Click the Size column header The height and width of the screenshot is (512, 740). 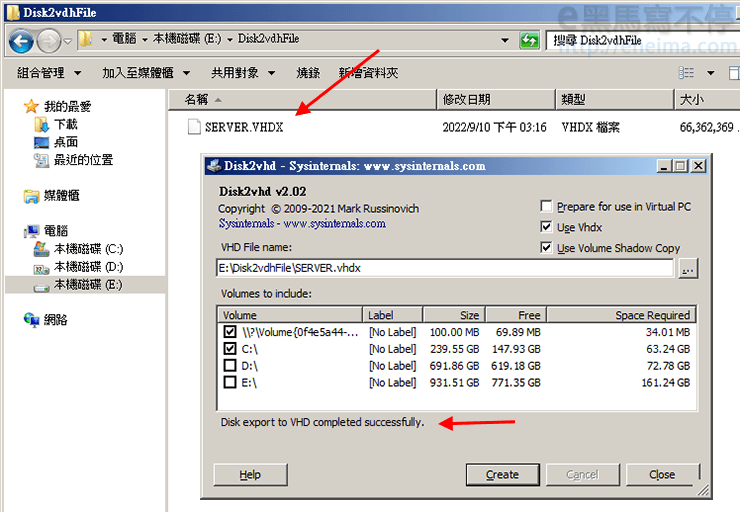click(454, 315)
